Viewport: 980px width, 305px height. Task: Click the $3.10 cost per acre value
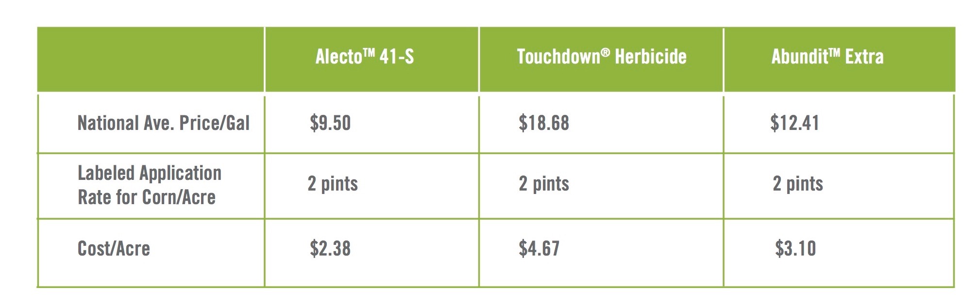click(795, 248)
